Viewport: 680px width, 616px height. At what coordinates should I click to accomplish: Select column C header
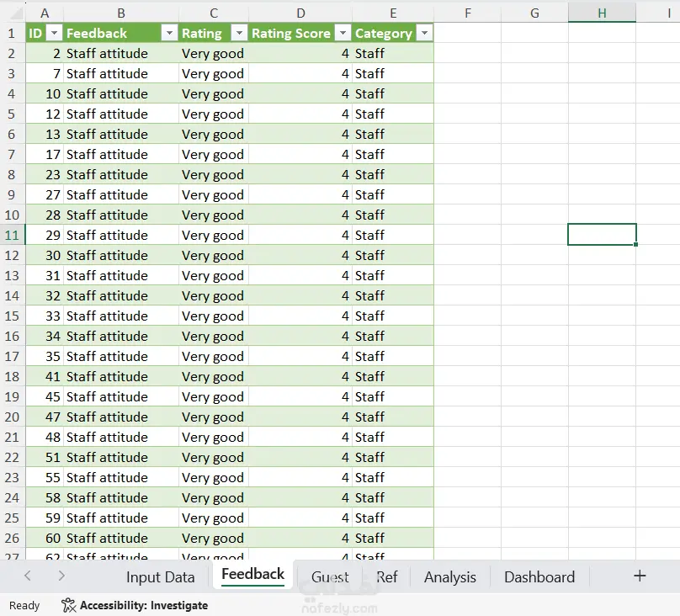click(214, 13)
